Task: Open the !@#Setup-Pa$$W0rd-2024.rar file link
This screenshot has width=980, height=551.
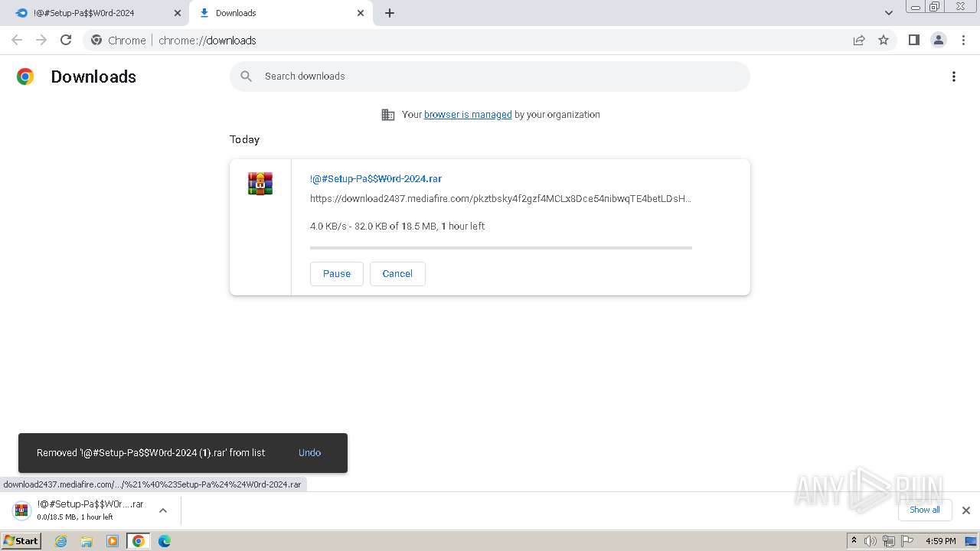Action: coord(376,179)
